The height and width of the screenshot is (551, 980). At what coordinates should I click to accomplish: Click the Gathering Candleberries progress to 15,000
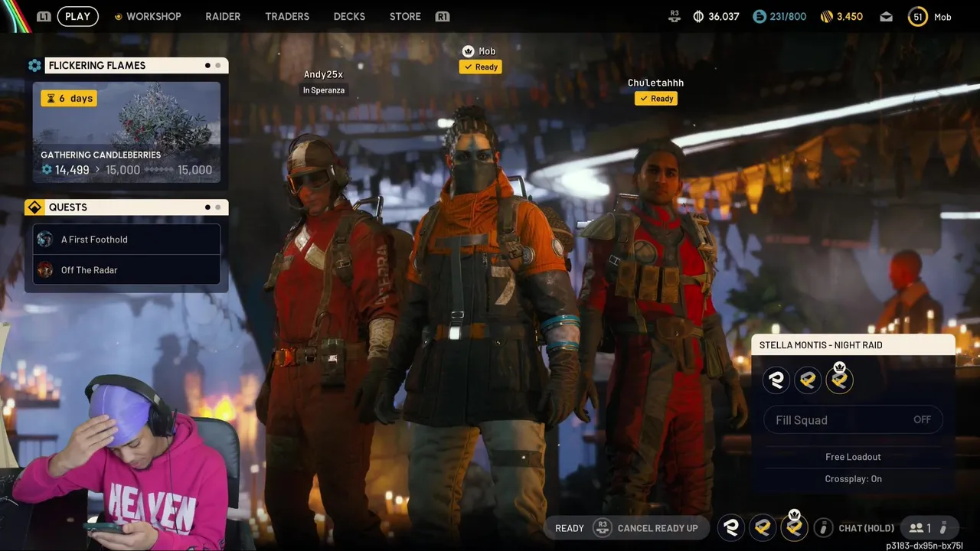point(126,170)
